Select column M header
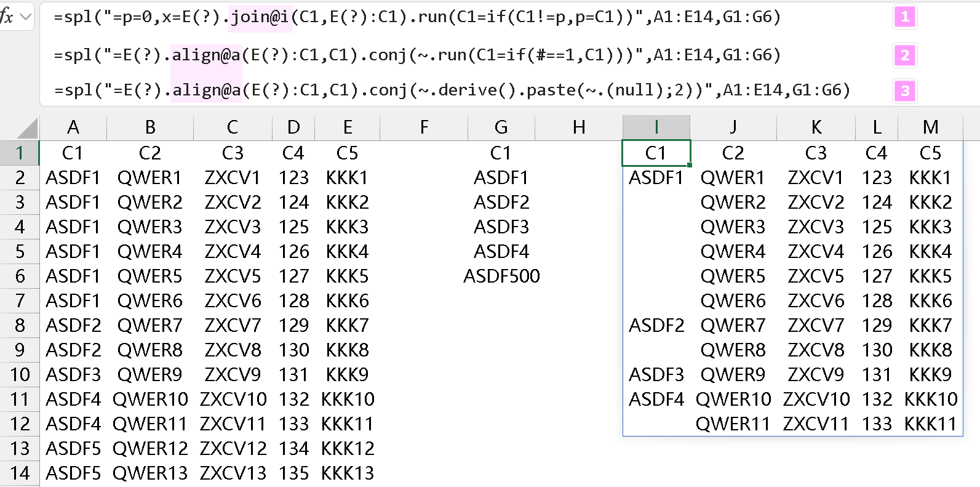 tap(930, 127)
